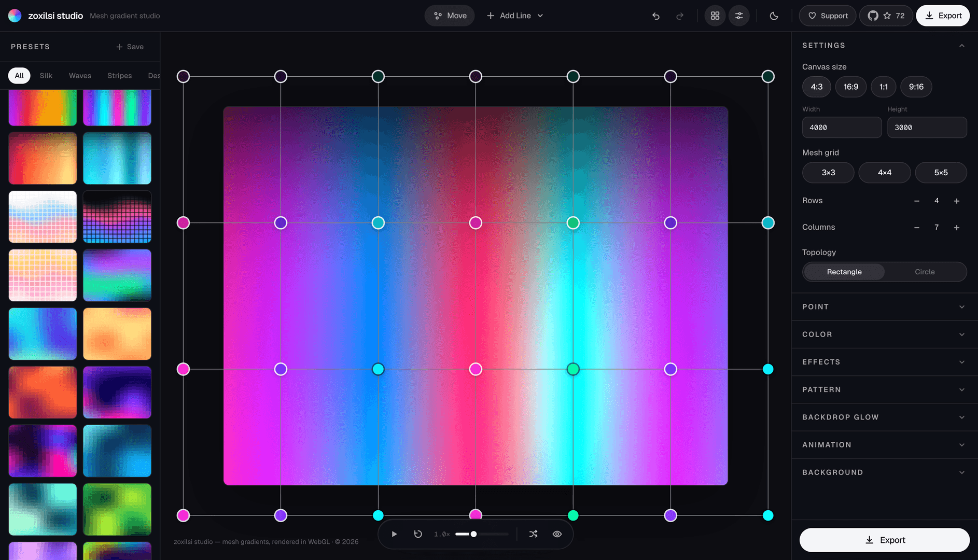This screenshot has height=560, width=978.
Task: Select the Rectangle topology option
Action: pos(844,272)
